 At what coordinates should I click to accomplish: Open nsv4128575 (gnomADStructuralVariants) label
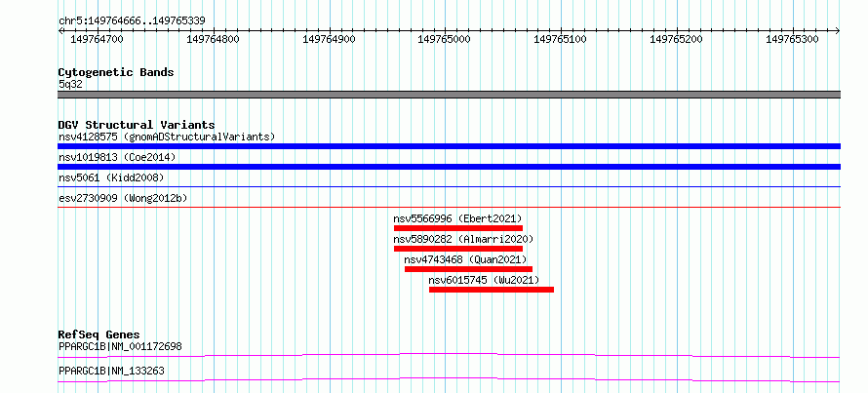167,137
